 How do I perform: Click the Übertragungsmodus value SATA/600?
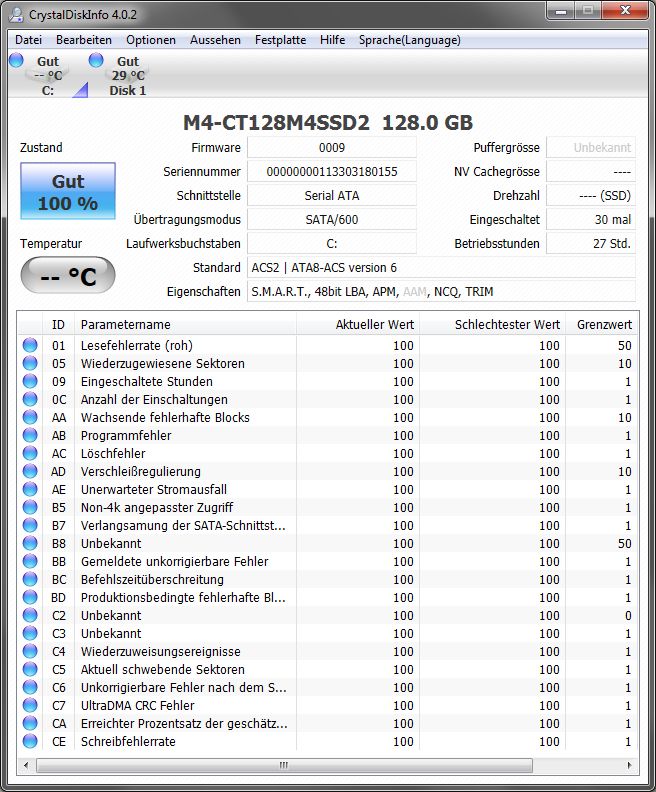tap(332, 220)
